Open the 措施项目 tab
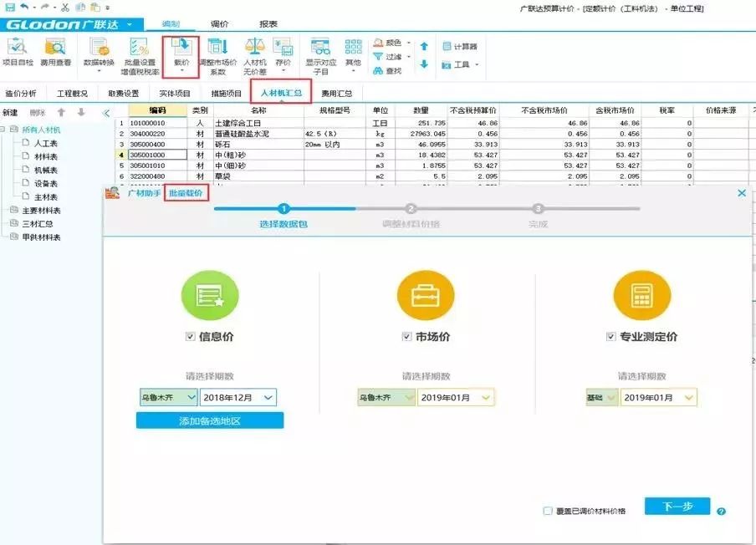 coord(226,94)
